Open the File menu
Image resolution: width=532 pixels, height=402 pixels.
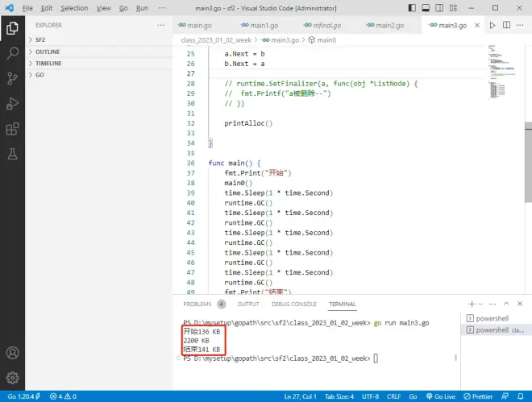tap(27, 8)
